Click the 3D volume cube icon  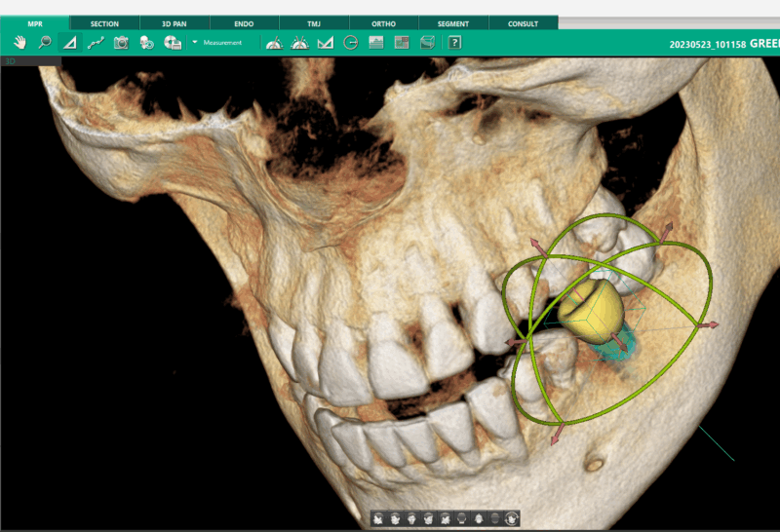pos(427,43)
